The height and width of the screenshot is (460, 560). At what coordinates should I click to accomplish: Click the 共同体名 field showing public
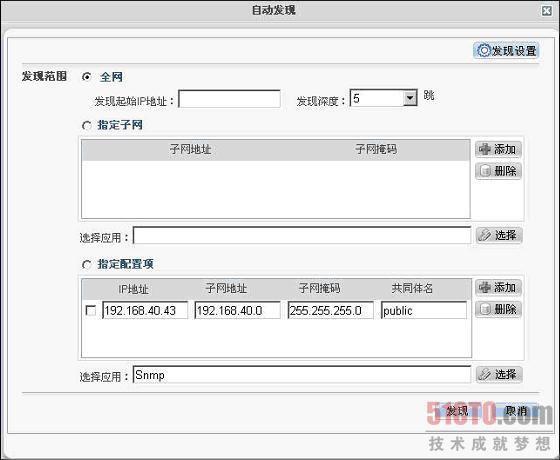pyautogui.click(x=424, y=310)
